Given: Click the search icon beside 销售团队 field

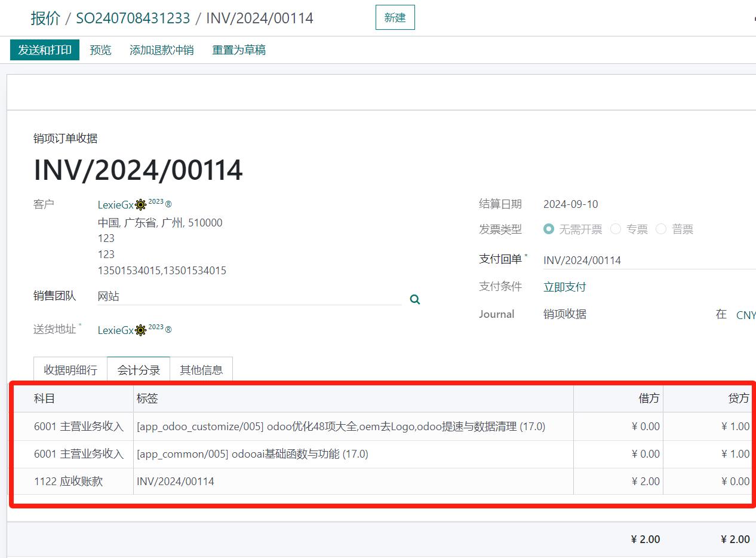Looking at the screenshot, I should point(415,299).
